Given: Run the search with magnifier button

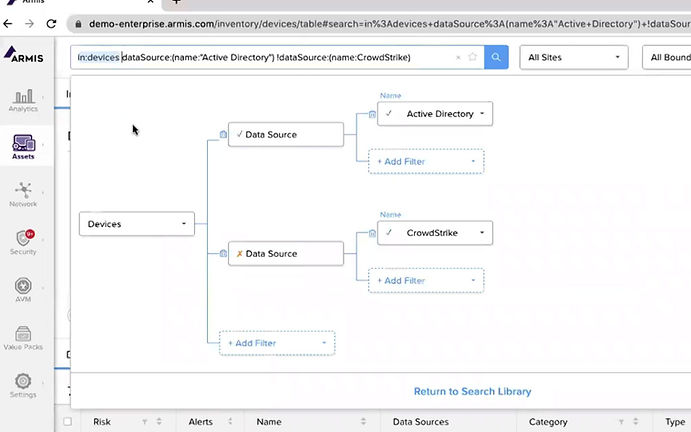Looking at the screenshot, I should tap(496, 57).
